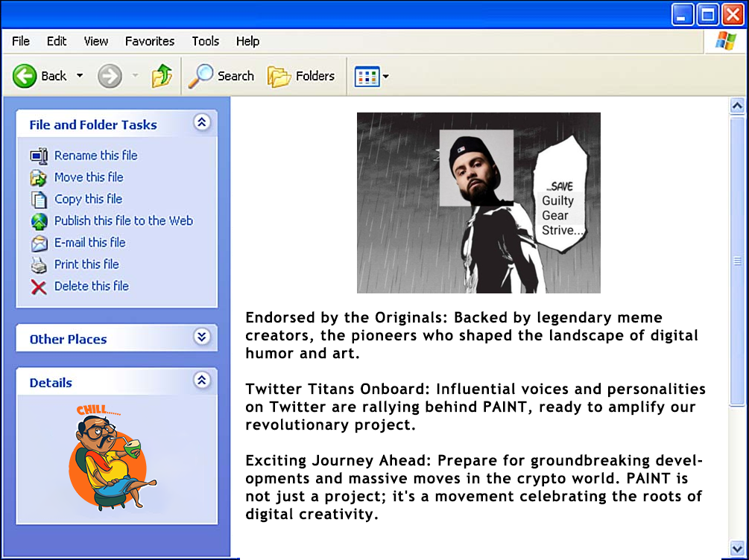
Task: Open the Tools menu
Action: coord(206,41)
